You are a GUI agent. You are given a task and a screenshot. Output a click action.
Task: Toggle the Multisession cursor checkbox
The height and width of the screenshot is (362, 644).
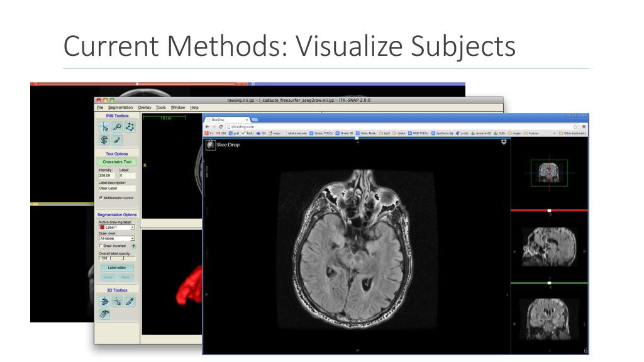(101, 198)
